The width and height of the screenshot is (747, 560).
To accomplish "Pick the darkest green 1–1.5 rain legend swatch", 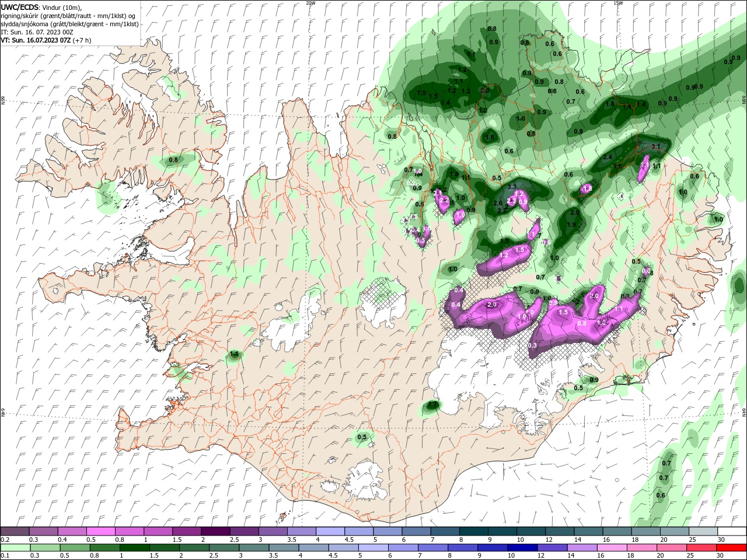I will (135, 548).
